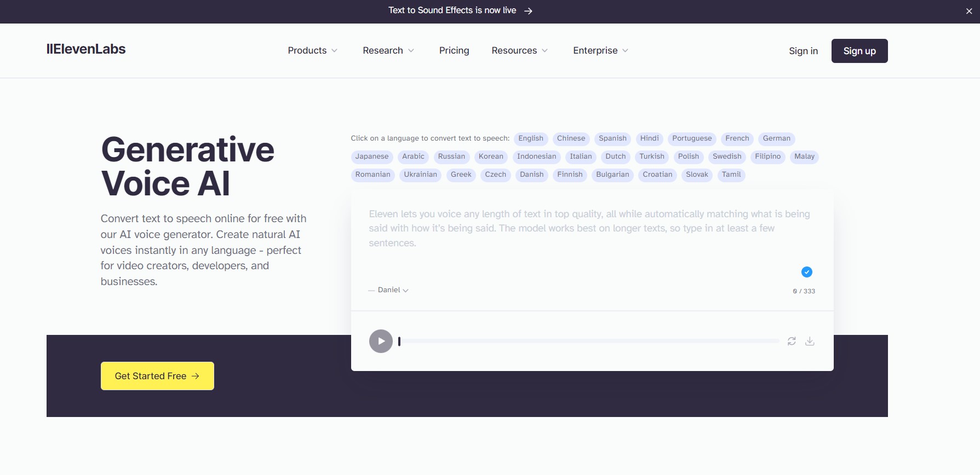Set language to Ukrainian

421,175
